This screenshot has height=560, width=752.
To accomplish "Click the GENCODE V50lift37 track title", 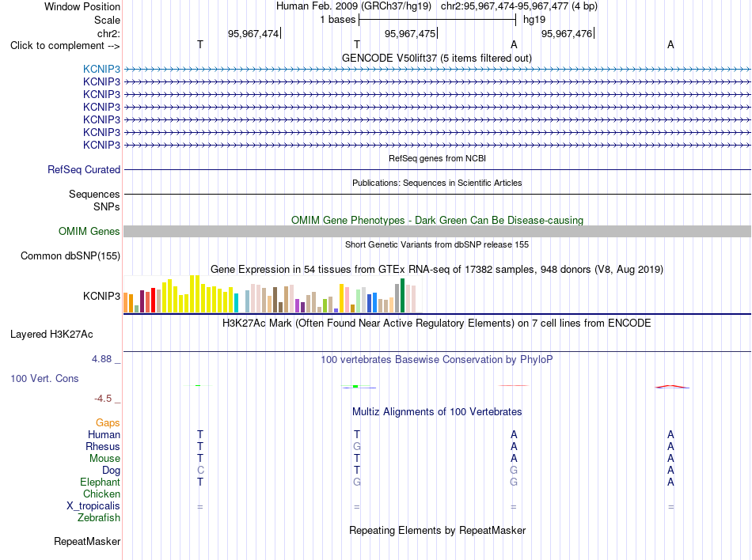I will (436, 58).
